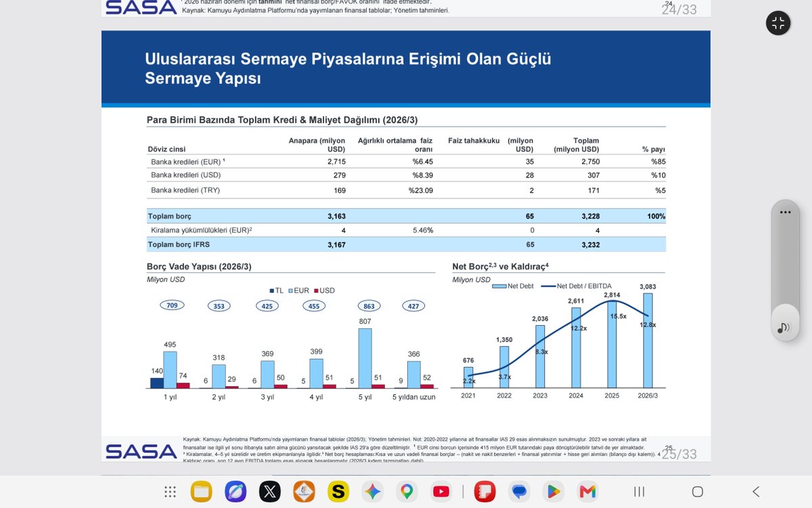
Task: Launch My Files folder app
Action: pos(202,492)
